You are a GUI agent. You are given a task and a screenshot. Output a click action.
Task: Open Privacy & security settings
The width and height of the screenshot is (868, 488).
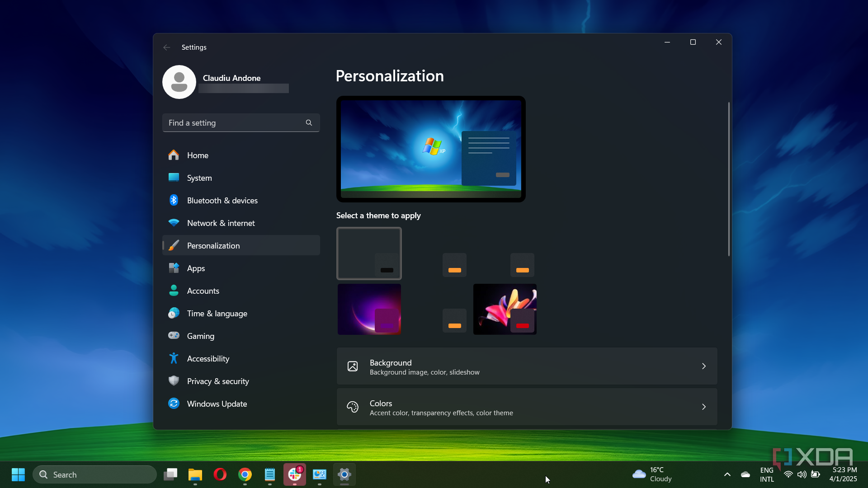tap(241, 381)
